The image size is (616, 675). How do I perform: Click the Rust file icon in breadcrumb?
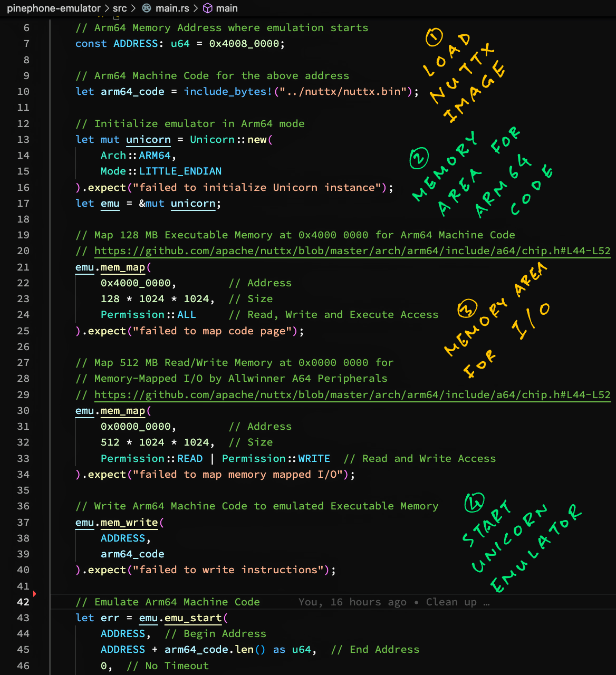147,8
